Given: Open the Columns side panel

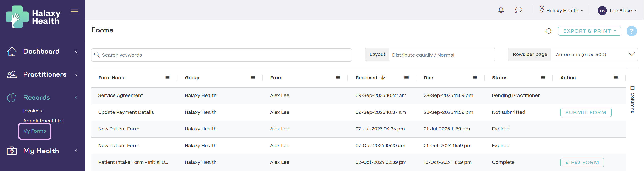Looking at the screenshot, I should (632, 100).
